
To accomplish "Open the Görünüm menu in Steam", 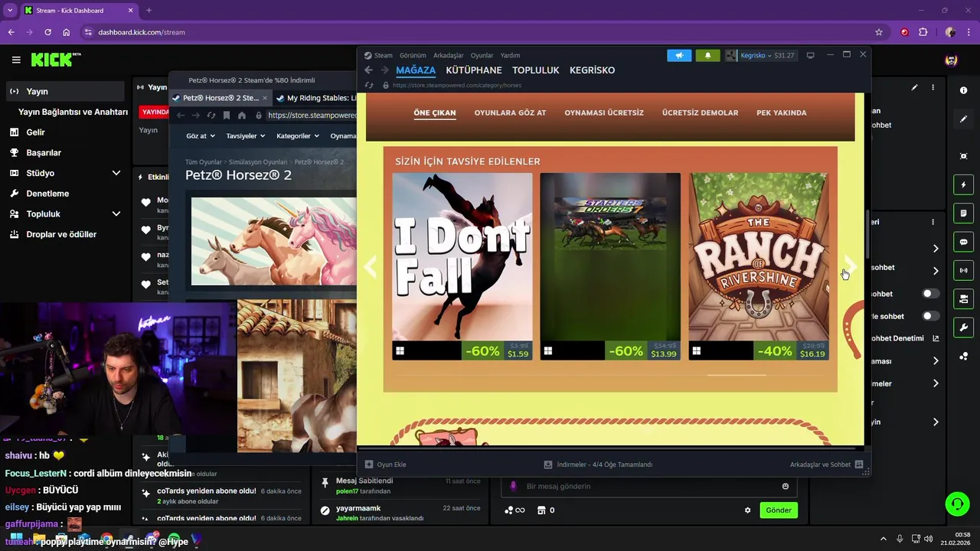I will [x=413, y=55].
